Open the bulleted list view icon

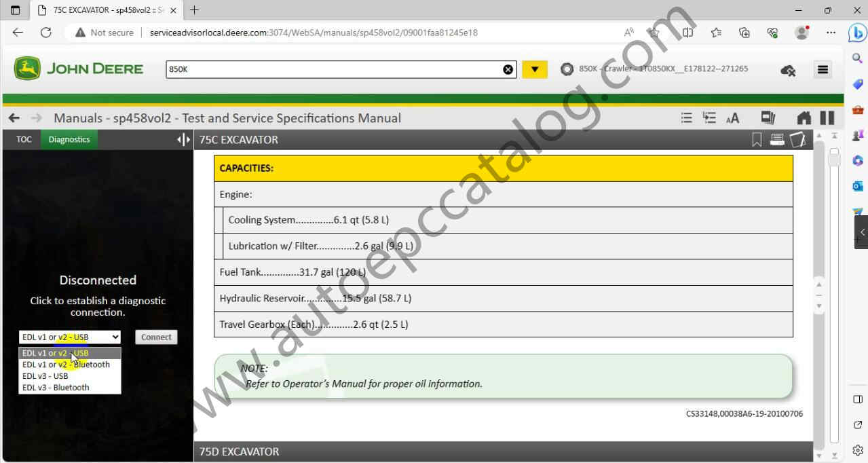[x=687, y=118]
